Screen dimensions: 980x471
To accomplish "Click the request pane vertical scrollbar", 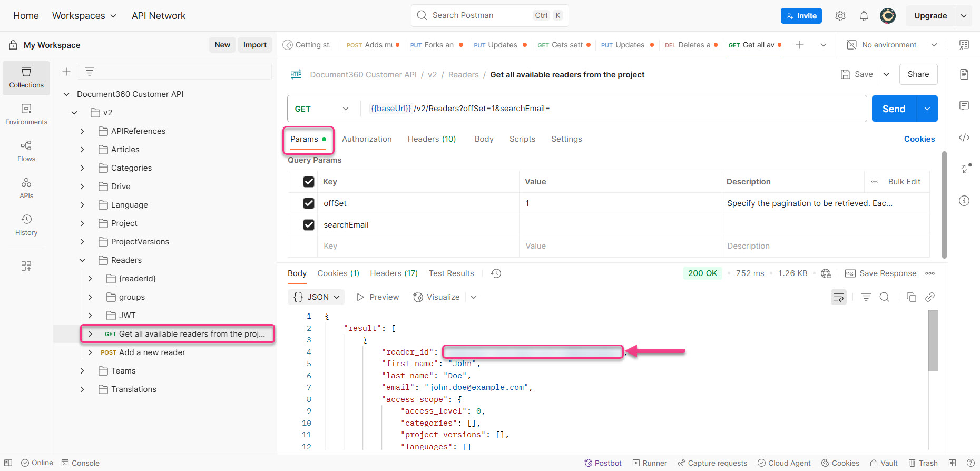I will [944, 205].
